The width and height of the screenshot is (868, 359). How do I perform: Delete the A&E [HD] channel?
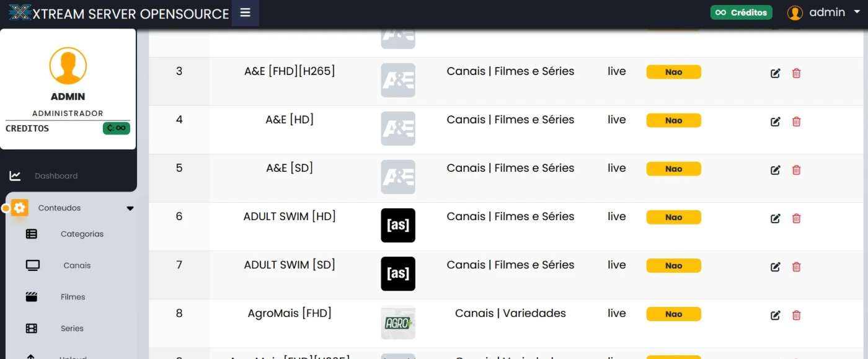(797, 122)
